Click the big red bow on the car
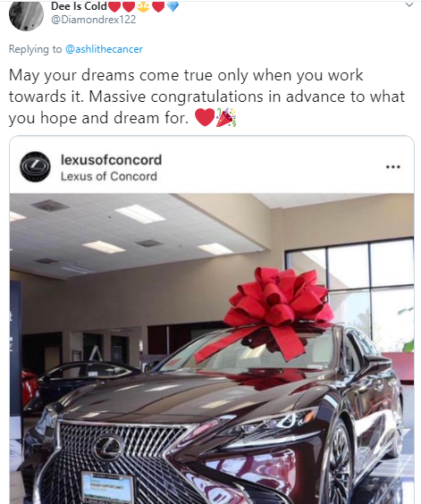The image size is (421, 504). tap(276, 310)
